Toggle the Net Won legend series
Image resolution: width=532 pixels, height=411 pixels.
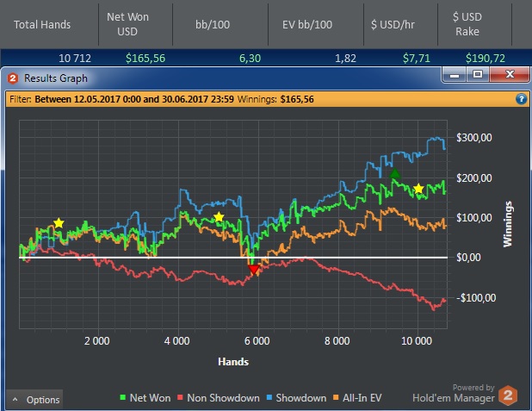coord(145,398)
